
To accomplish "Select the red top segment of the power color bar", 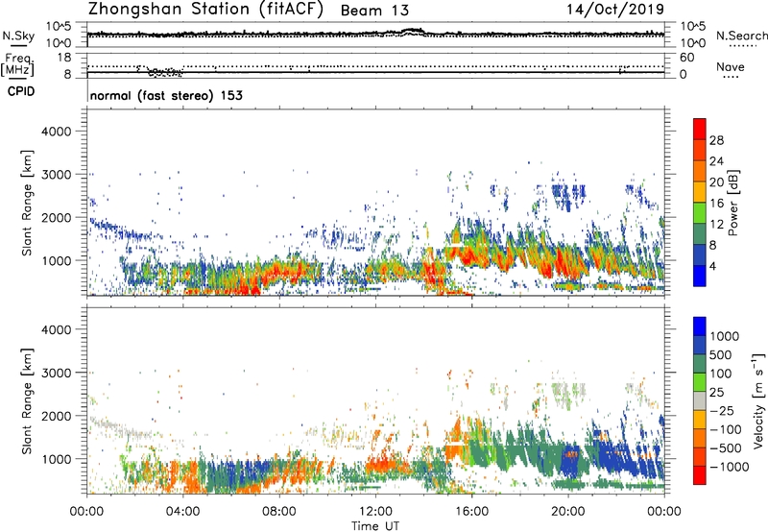I will pyautogui.click(x=700, y=130).
